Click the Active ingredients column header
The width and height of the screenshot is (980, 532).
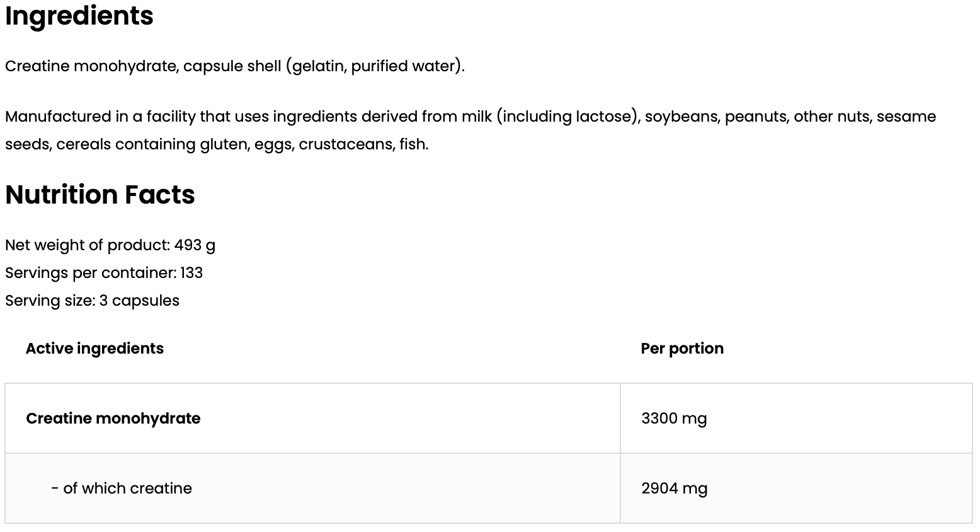pos(94,349)
